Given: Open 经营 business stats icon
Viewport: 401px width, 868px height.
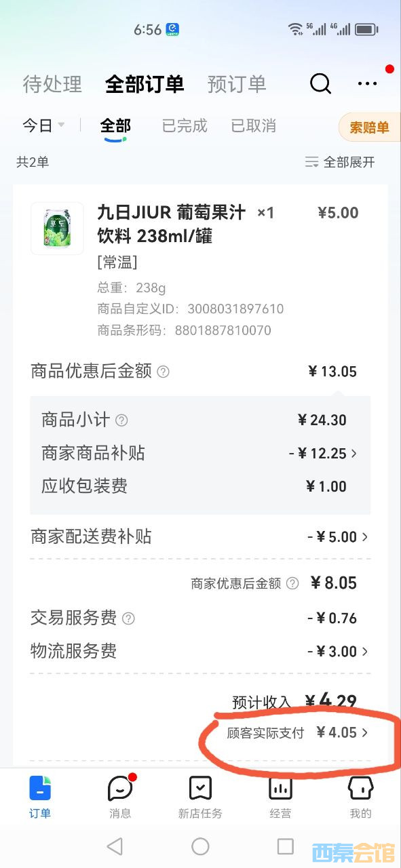Looking at the screenshot, I should [x=280, y=797].
